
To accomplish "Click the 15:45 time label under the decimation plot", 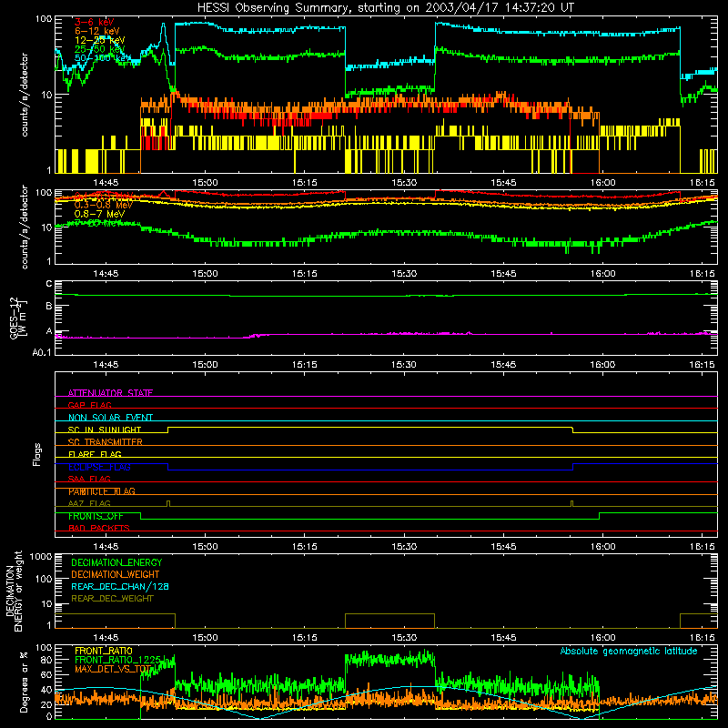I will (503, 638).
